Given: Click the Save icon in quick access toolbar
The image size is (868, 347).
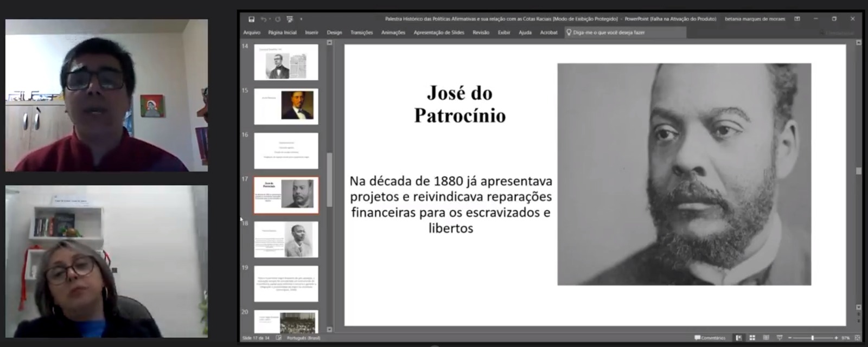Looking at the screenshot, I should (x=251, y=19).
